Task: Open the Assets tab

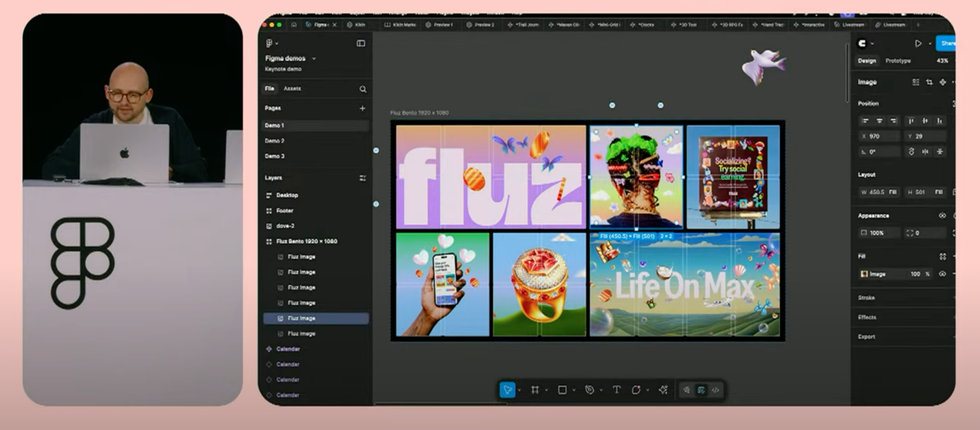Action: pyautogui.click(x=292, y=88)
